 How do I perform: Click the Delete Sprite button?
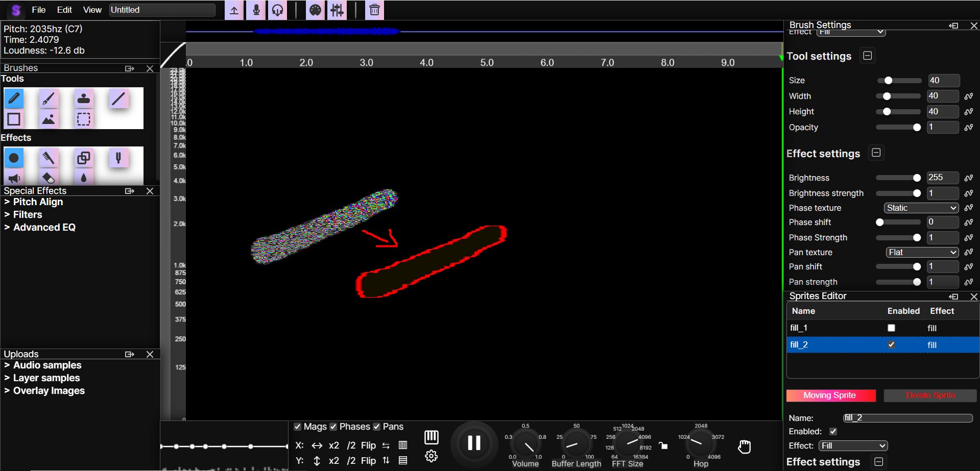click(930, 395)
